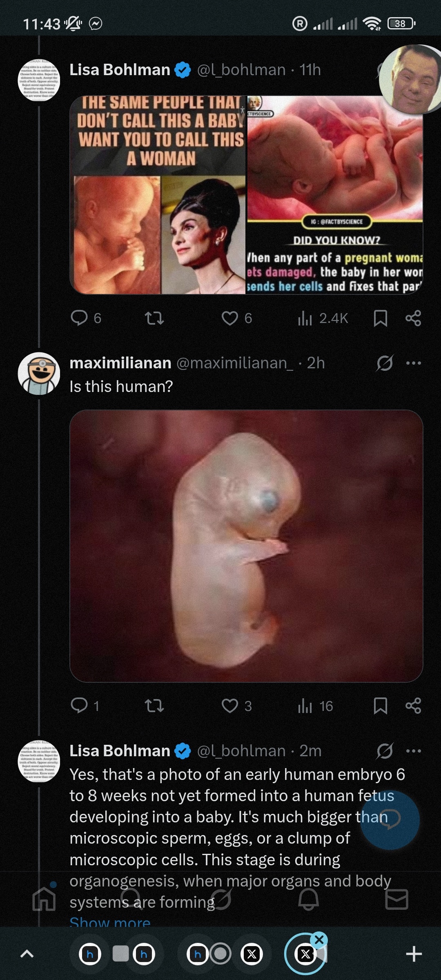
Task: Open the Home tab in bottom navigation
Action: 44,900
